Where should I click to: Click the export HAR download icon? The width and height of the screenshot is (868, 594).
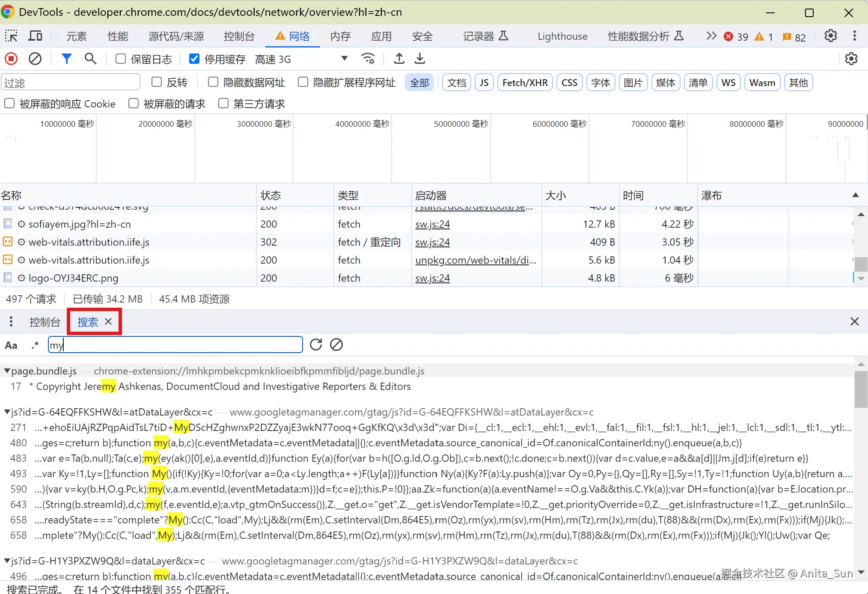[x=420, y=59]
